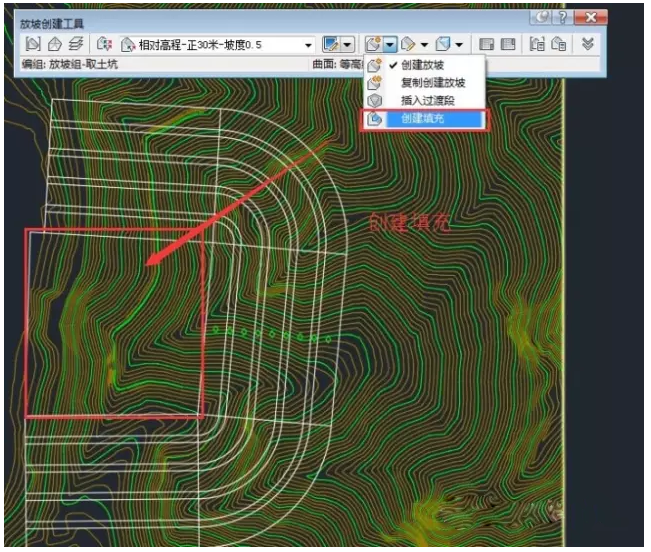The height and width of the screenshot is (552, 651).
Task: Click the Select Criteria Set icon
Action: point(104,45)
